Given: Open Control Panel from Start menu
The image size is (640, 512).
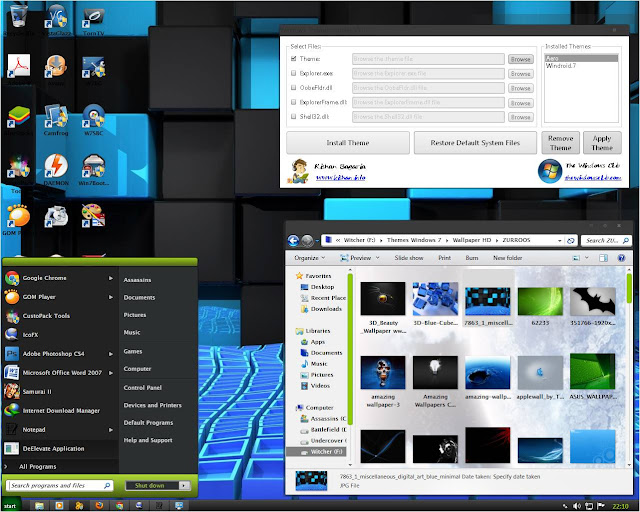Looking at the screenshot, I should tap(142, 387).
